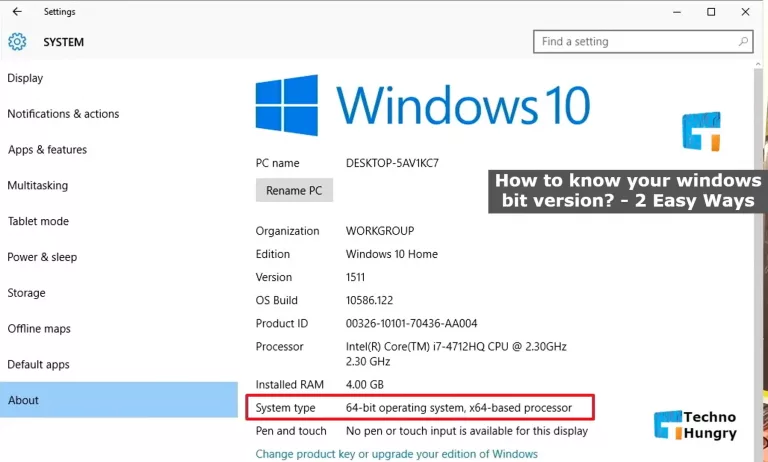768x462 pixels.
Task: Go to Offline maps
Action: coord(39,329)
